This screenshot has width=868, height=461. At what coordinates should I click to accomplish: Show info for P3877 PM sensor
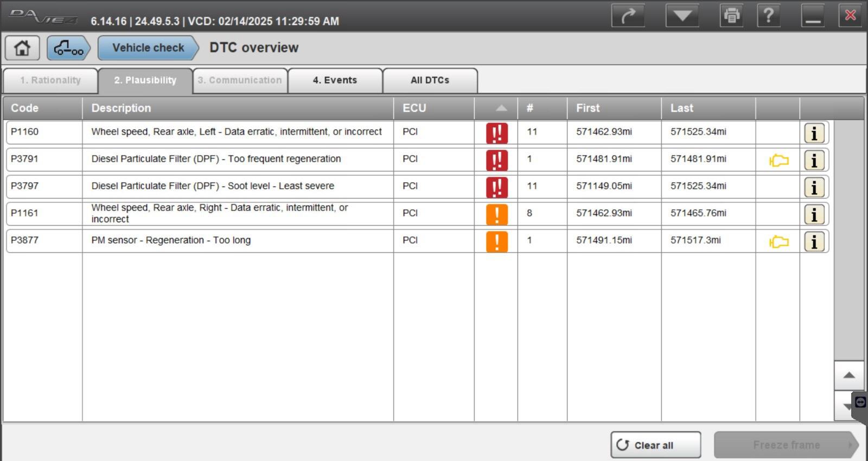(x=814, y=241)
